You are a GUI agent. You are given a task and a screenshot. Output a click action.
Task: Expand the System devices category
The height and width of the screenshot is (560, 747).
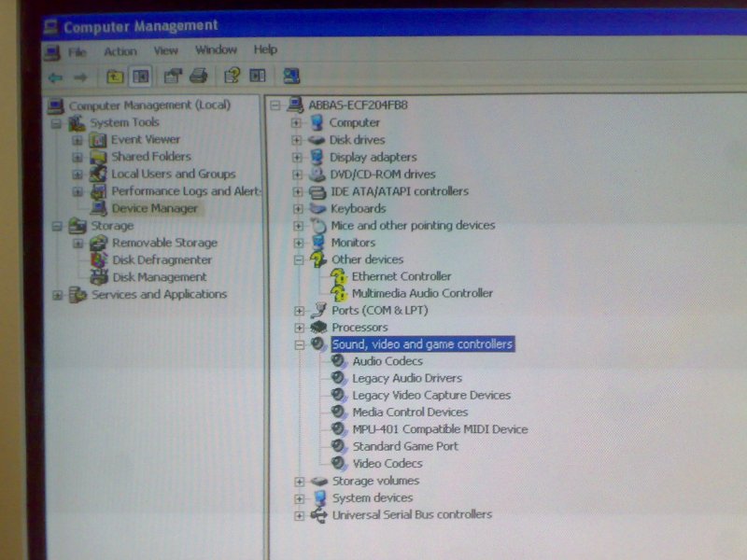(299, 498)
